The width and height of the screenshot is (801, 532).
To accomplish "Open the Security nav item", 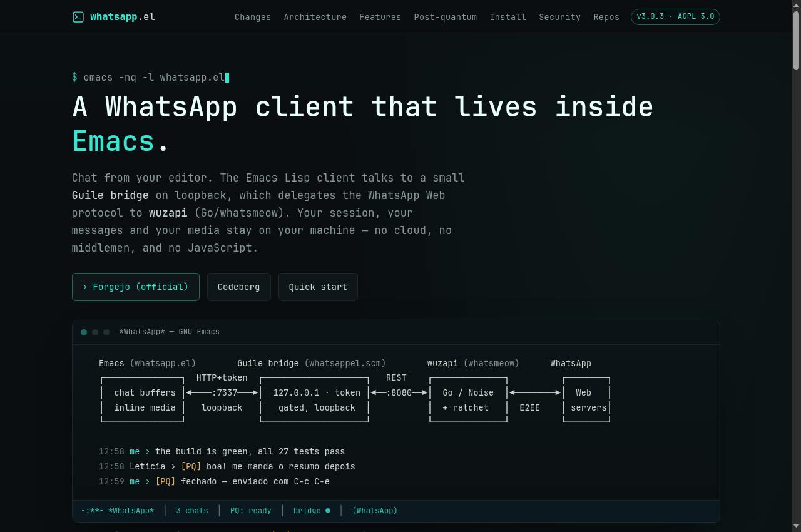I will pos(559,17).
